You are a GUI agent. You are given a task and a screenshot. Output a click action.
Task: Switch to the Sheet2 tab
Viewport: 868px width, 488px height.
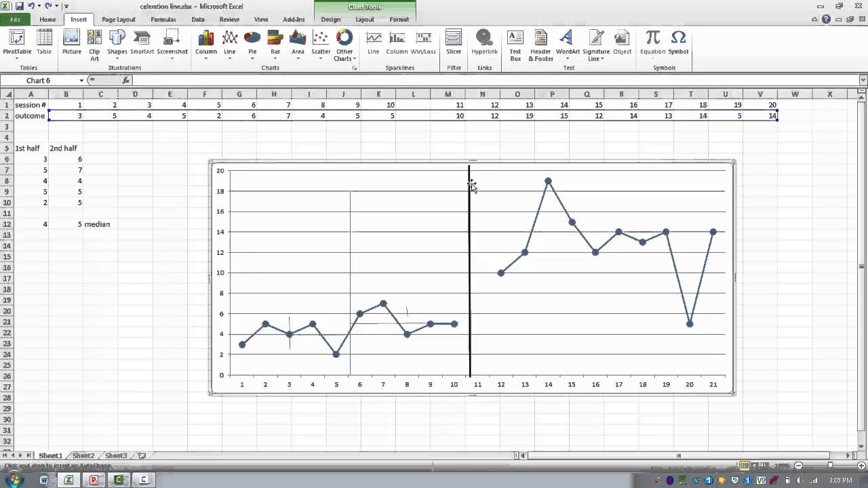[83, 455]
